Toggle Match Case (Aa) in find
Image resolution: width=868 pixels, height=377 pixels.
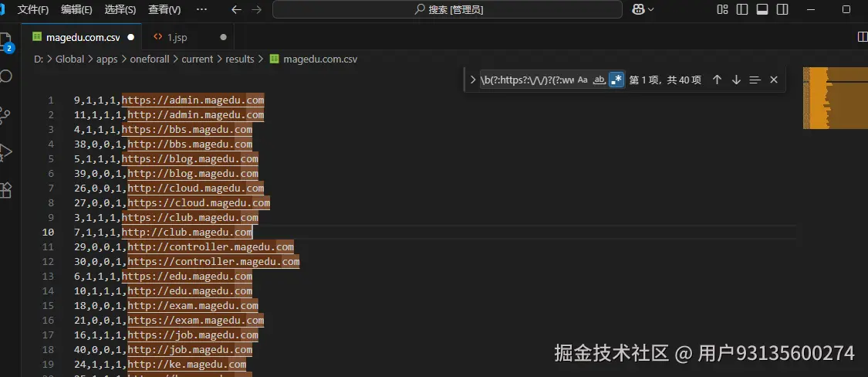click(583, 80)
